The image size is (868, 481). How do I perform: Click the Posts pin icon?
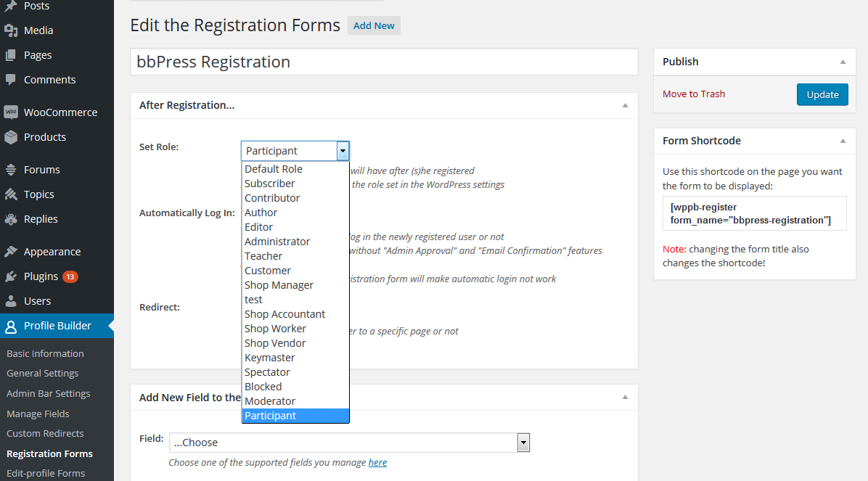[x=10, y=6]
